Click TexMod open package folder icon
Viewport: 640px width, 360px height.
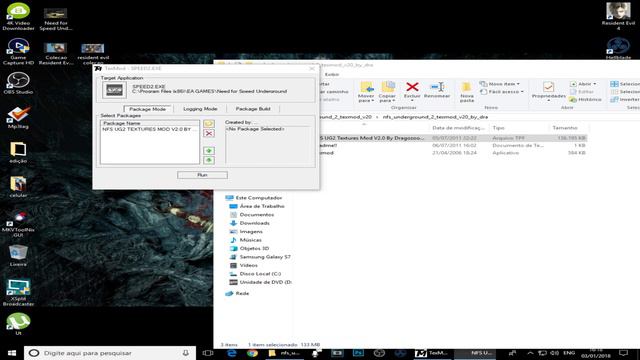[x=209, y=123]
